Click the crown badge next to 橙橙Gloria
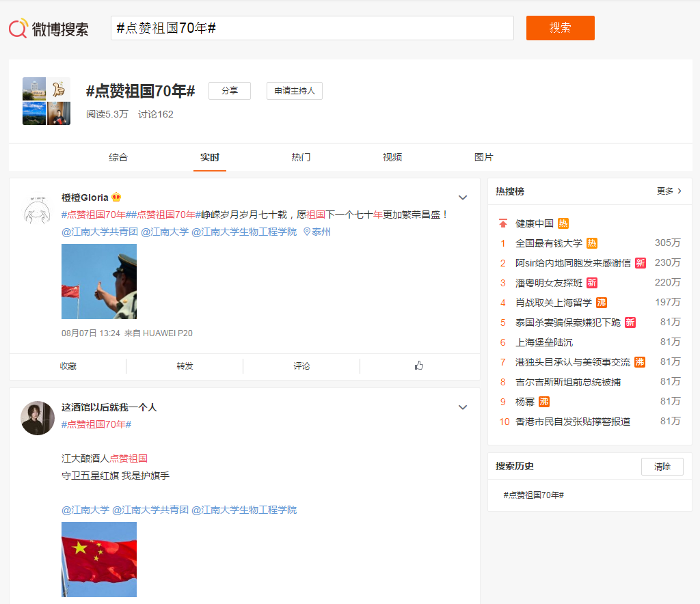Viewport: 700px width, 604px height. 116,197
